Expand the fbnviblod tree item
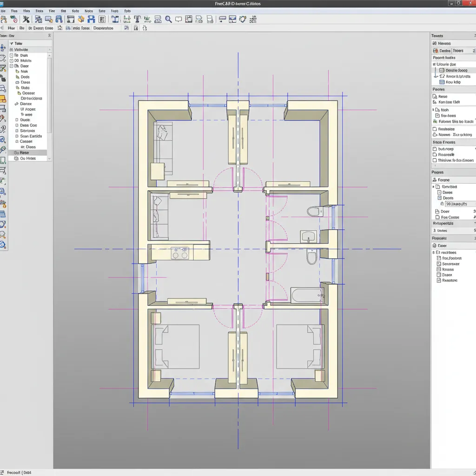Screen dimensions: 476x476 tap(433, 187)
